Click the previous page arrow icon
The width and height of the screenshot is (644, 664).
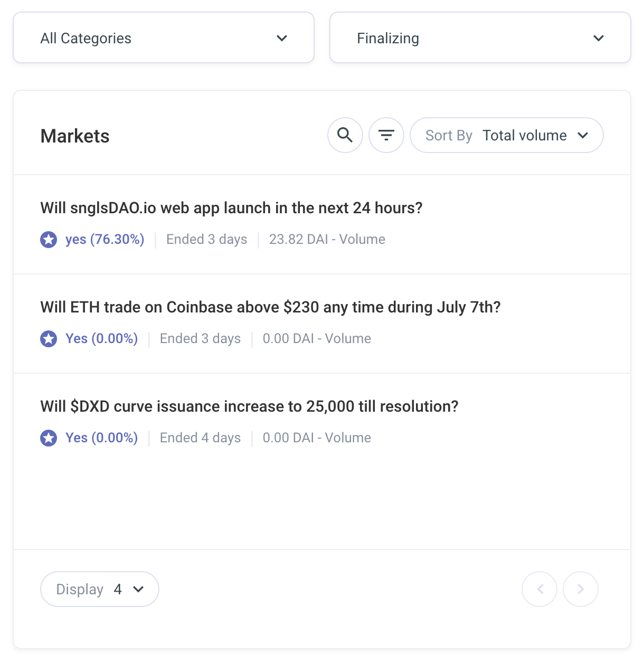[539, 589]
